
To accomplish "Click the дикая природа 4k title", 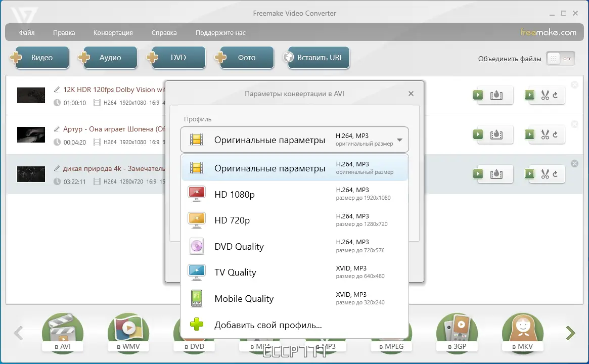I will [x=114, y=169].
